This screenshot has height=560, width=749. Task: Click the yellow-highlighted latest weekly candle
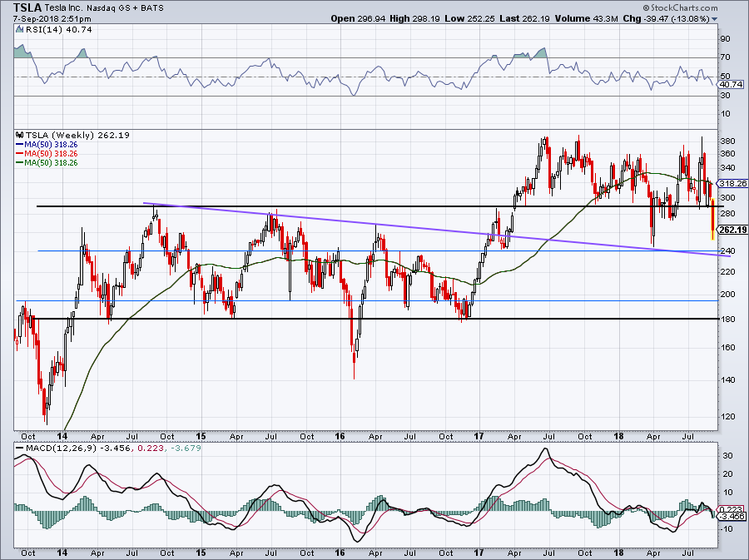(x=712, y=219)
